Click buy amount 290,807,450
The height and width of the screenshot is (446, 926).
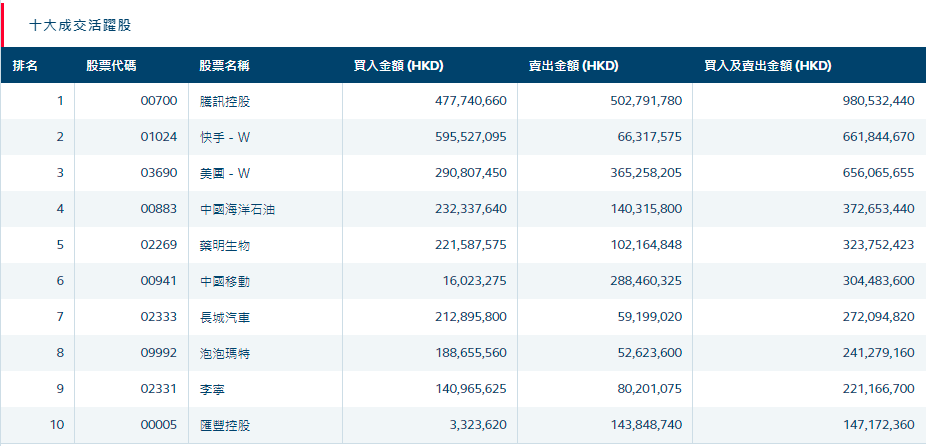(x=471, y=173)
